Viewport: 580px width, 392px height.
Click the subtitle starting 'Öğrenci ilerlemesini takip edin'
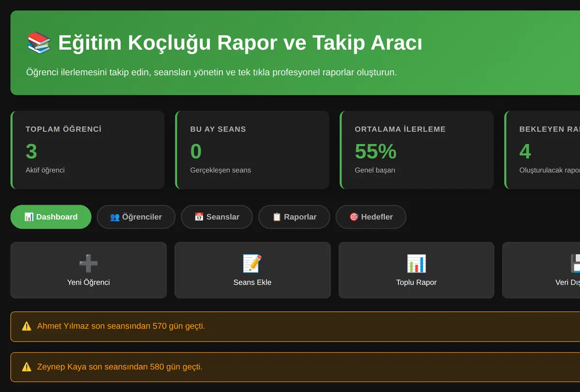tap(211, 73)
